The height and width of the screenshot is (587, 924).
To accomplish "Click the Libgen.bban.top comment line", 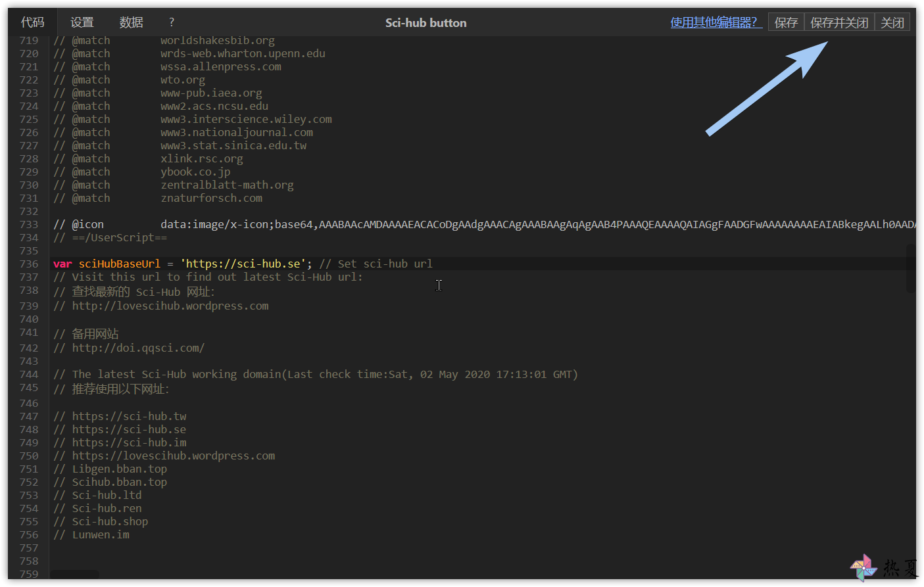I will click(x=110, y=469).
